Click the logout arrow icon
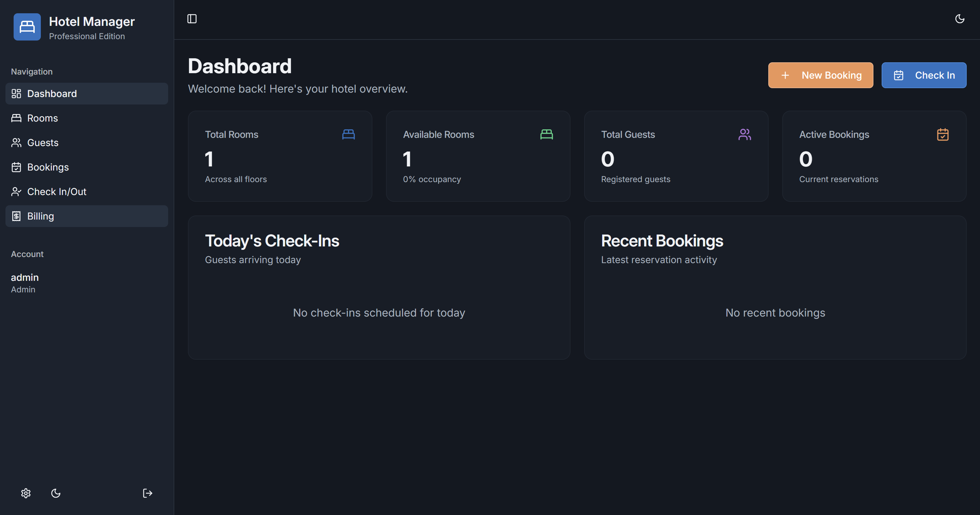 147,493
